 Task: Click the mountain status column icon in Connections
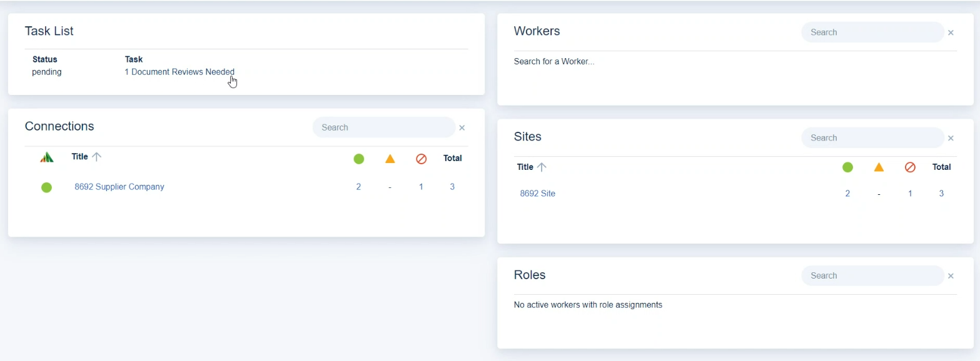pos(46,157)
